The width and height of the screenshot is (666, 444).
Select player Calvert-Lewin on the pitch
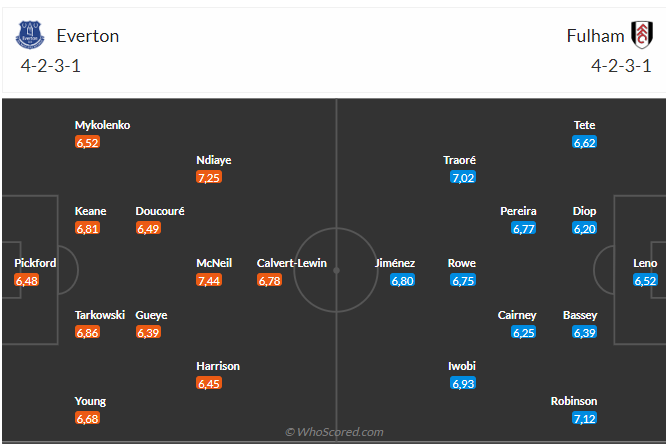[291, 263]
